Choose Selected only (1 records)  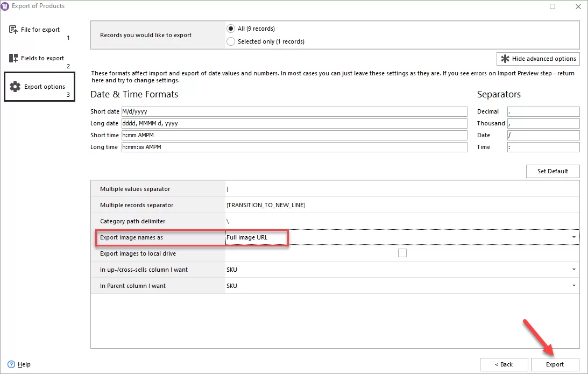pyautogui.click(x=230, y=41)
